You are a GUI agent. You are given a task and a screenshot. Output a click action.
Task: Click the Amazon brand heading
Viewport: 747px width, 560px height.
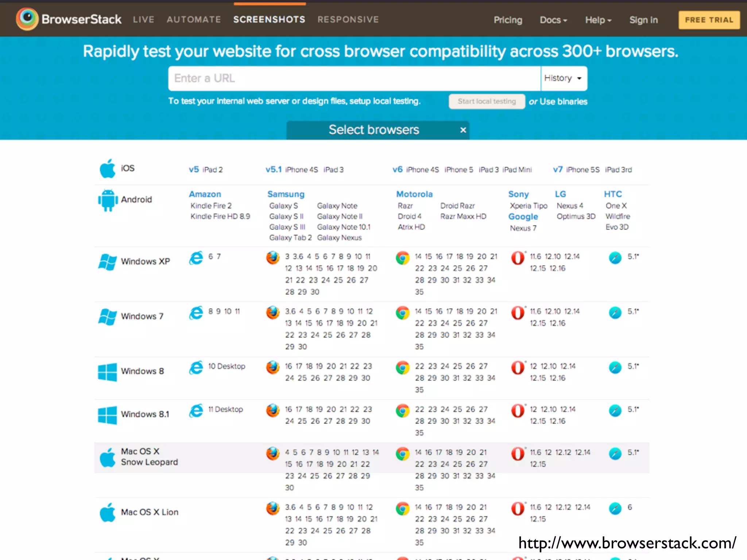pyautogui.click(x=205, y=194)
